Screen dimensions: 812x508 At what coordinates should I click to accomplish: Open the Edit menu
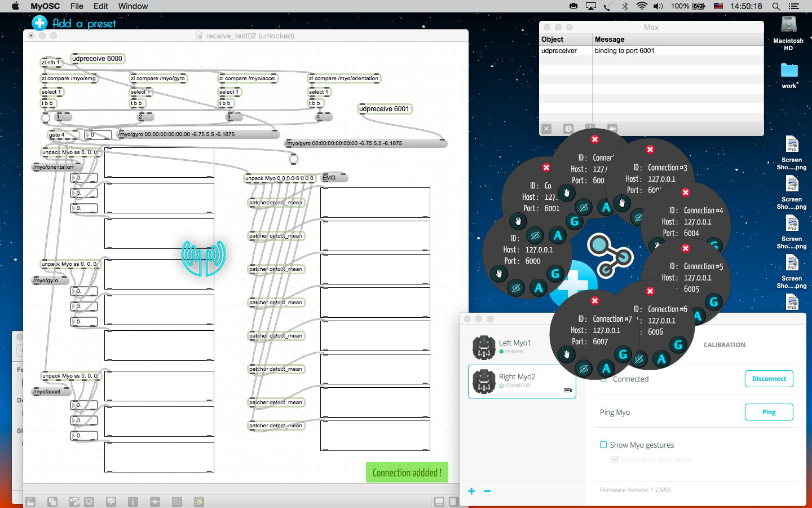coord(101,6)
